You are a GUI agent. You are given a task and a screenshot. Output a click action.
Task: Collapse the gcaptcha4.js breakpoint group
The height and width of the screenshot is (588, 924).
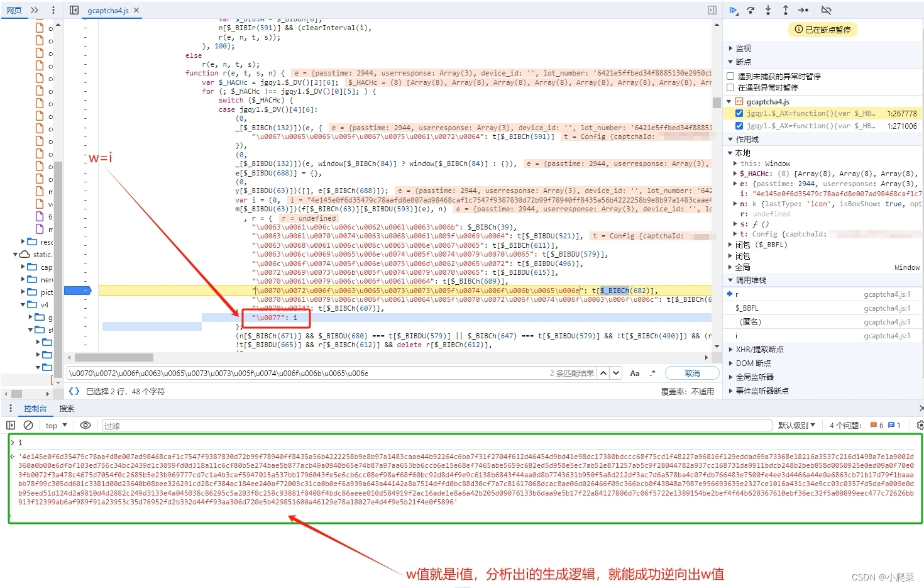click(729, 102)
